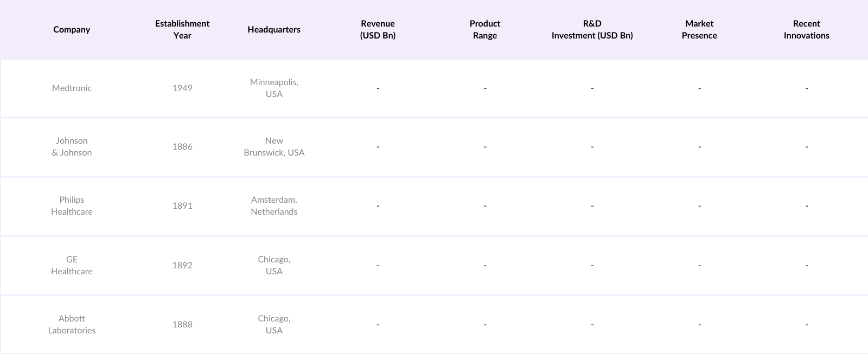Select Abbott Laboratories' Revenue cell

(378, 324)
